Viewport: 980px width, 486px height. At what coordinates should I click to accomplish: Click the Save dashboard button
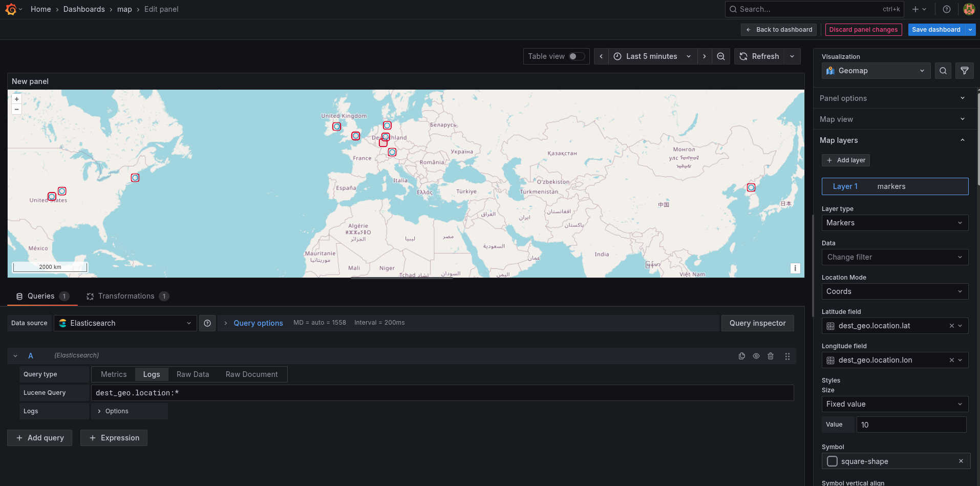(x=935, y=30)
